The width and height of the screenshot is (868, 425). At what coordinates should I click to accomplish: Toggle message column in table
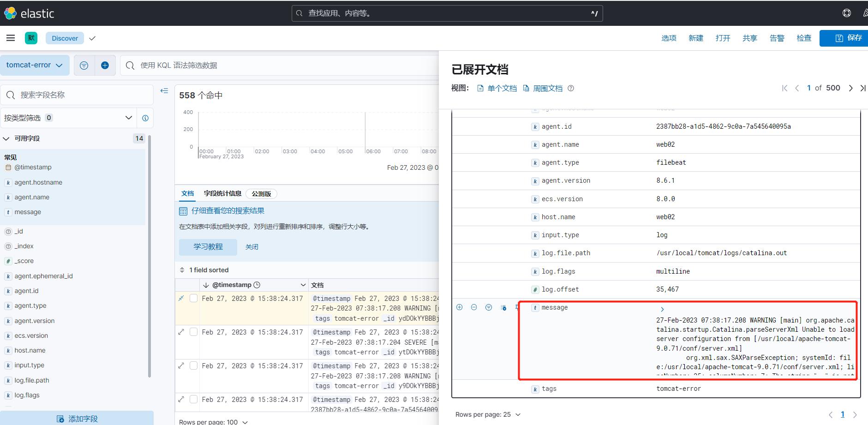[503, 307]
